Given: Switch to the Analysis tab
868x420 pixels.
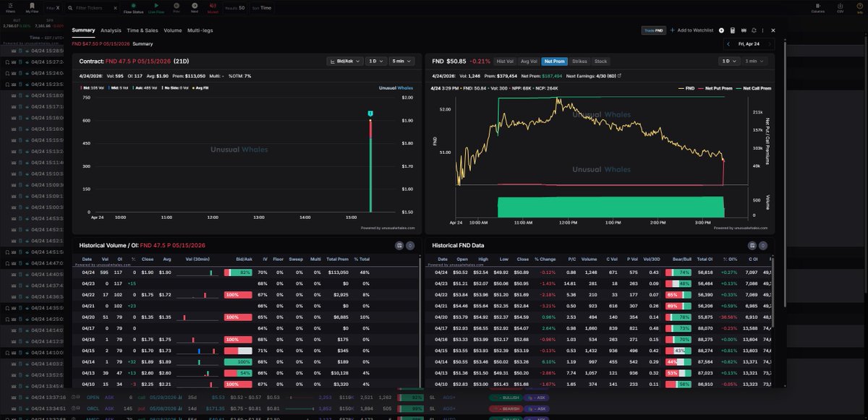Looking at the screenshot, I should point(111,30).
